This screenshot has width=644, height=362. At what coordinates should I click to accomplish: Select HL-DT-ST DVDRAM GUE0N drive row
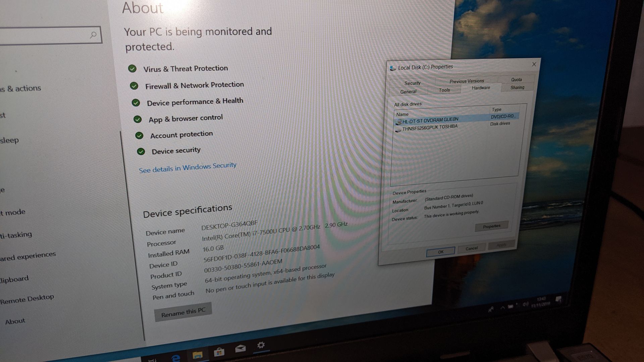457,119
